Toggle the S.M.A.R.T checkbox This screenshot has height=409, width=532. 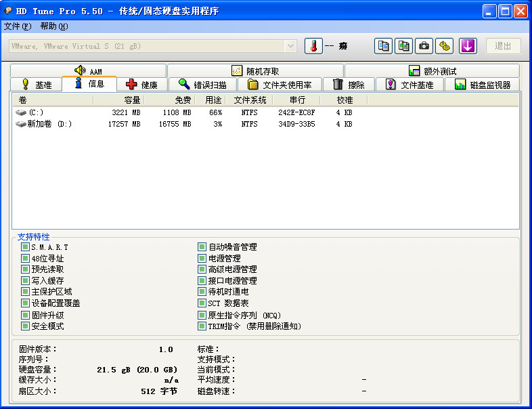click(25, 246)
